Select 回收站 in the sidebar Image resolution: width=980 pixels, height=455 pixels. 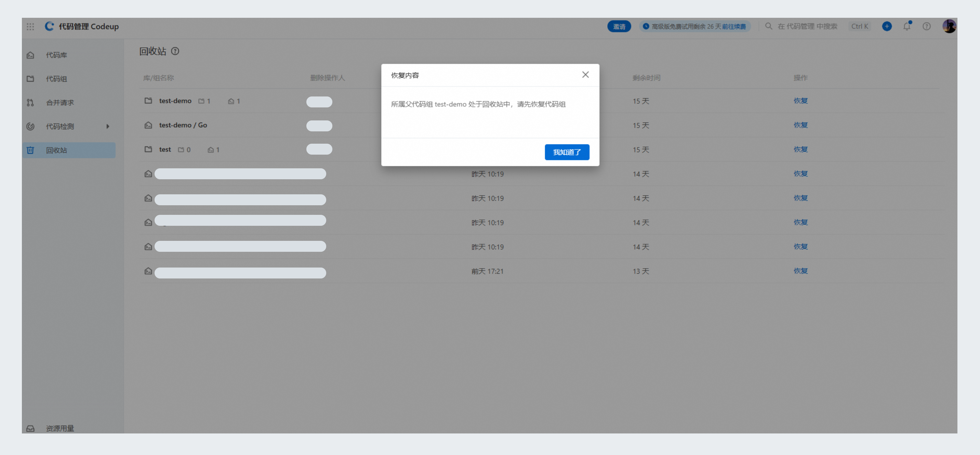coord(69,150)
